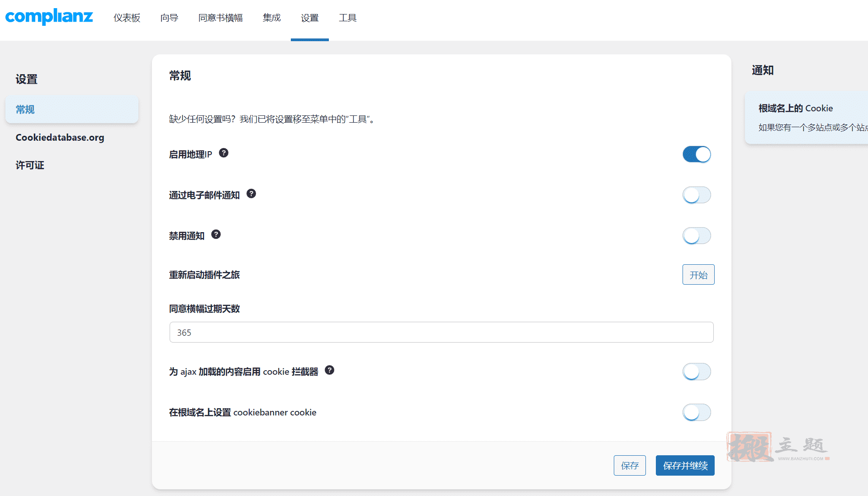Click the 保存并继续 button
Image resolution: width=868 pixels, height=496 pixels.
coord(685,465)
